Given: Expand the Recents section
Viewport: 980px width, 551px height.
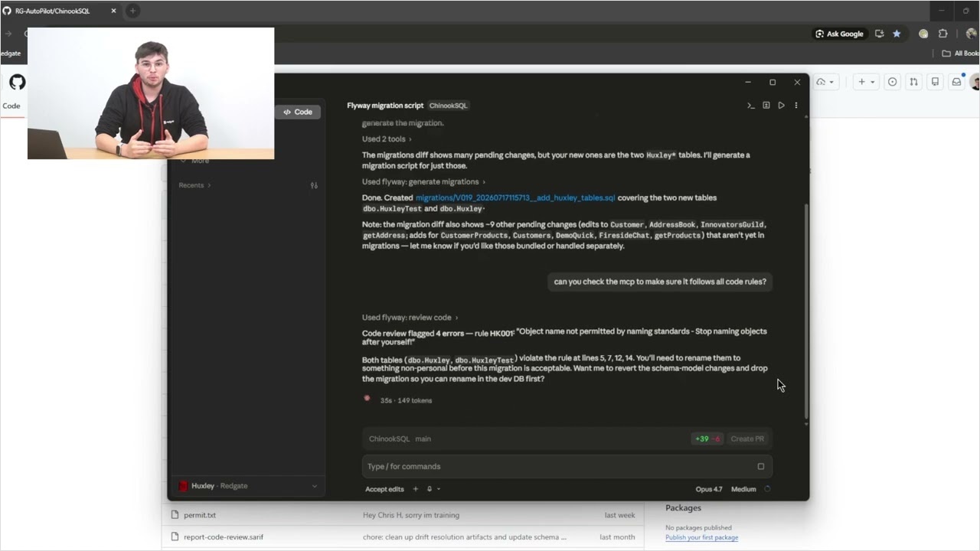Looking at the screenshot, I should (x=194, y=185).
